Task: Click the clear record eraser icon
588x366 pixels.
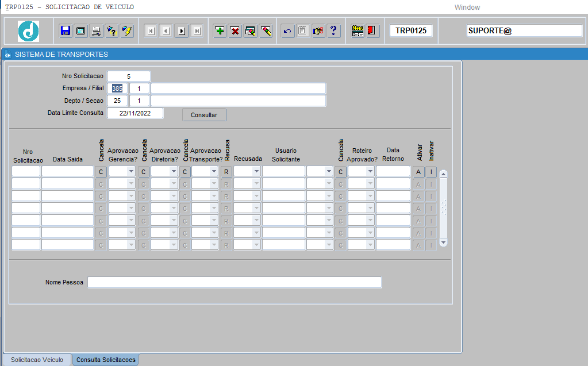Action: click(x=266, y=31)
